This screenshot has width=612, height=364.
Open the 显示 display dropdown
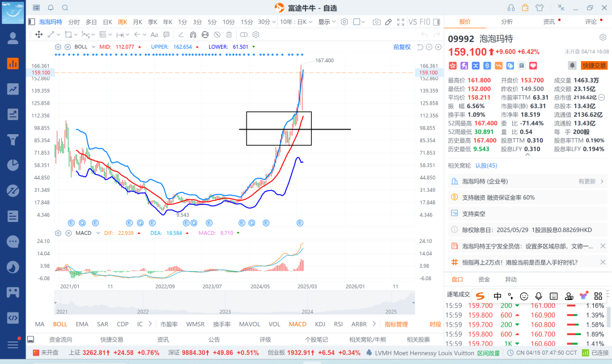point(327,22)
